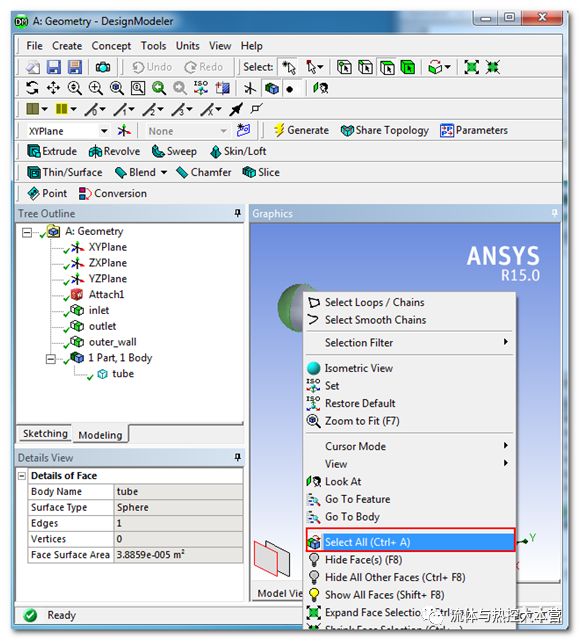Screen dimensions: 580x641
Task: Enable the vertex selection filter
Action: click(x=344, y=67)
